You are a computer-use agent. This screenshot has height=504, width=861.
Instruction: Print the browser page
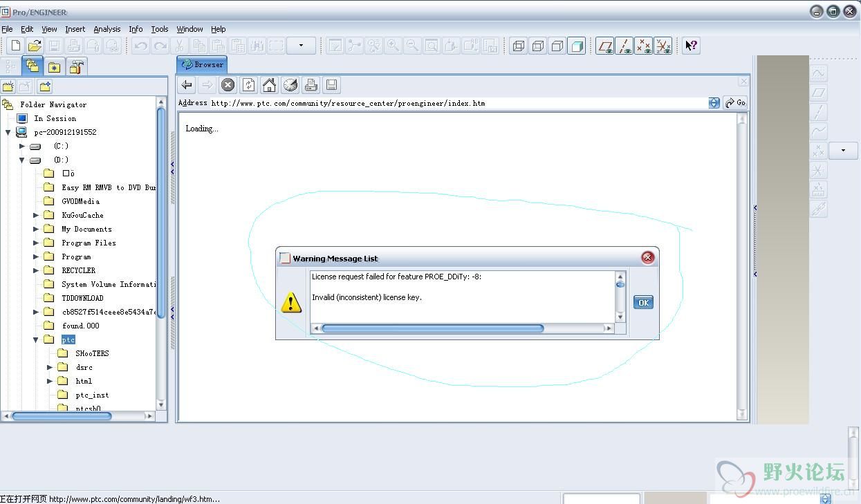tap(311, 85)
